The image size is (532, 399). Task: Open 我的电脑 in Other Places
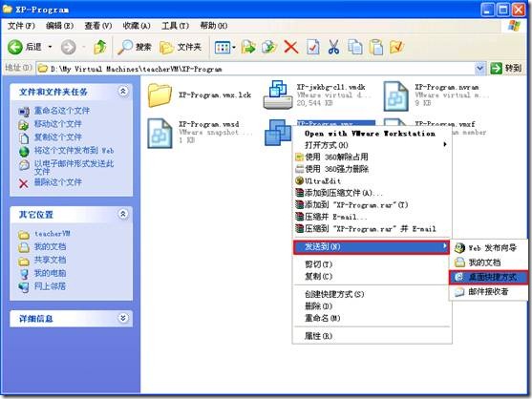point(50,273)
